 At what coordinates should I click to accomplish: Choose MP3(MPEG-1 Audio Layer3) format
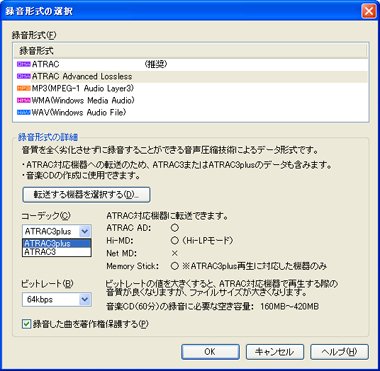[191, 88]
